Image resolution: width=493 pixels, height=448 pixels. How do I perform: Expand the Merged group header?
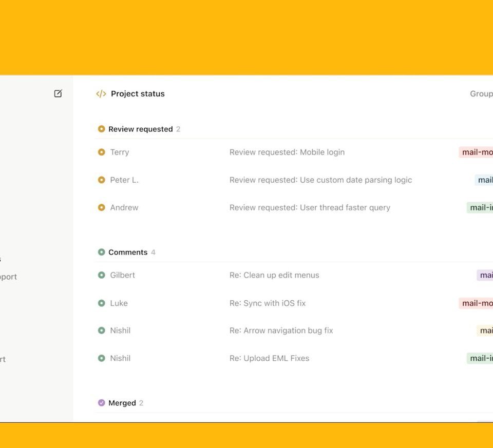pyautogui.click(x=122, y=403)
